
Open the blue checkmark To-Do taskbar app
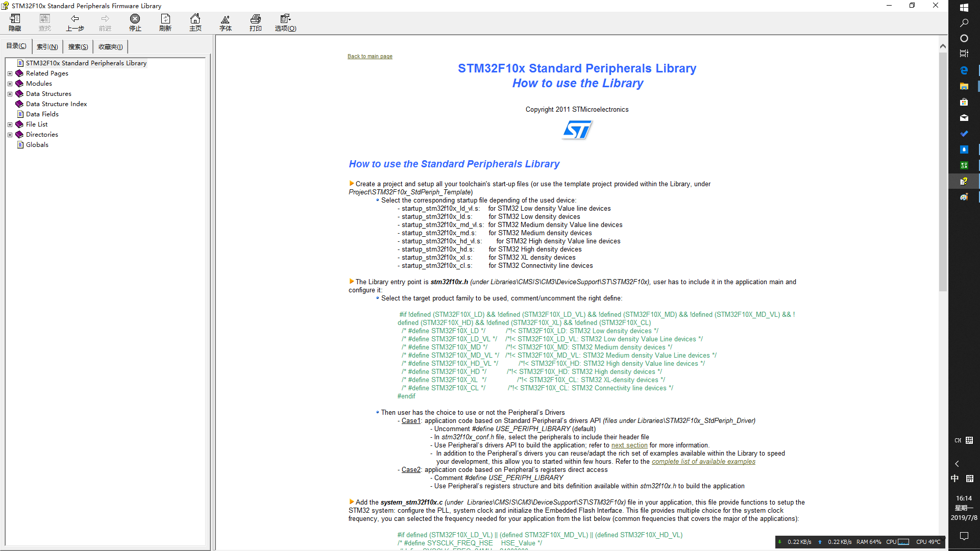(x=964, y=134)
